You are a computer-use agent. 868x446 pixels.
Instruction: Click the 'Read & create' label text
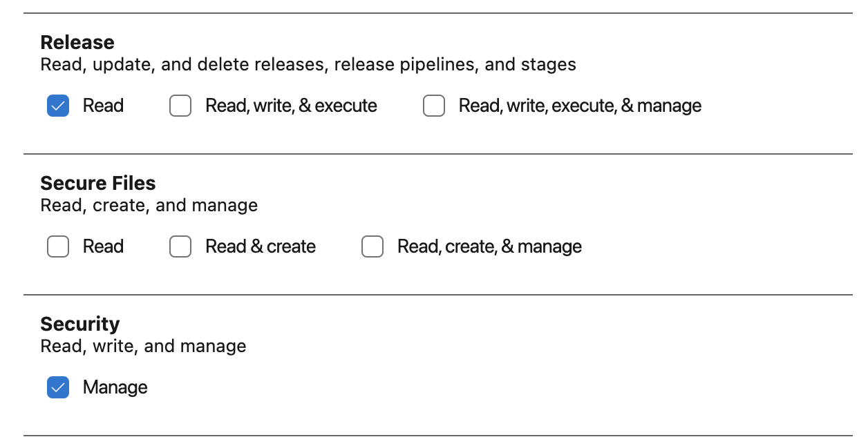[x=261, y=246]
